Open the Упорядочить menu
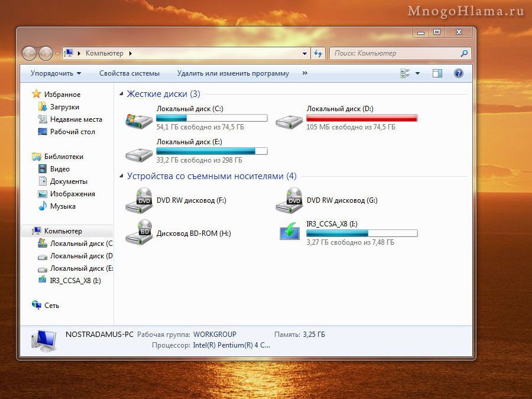The image size is (532, 399). pyautogui.click(x=56, y=73)
